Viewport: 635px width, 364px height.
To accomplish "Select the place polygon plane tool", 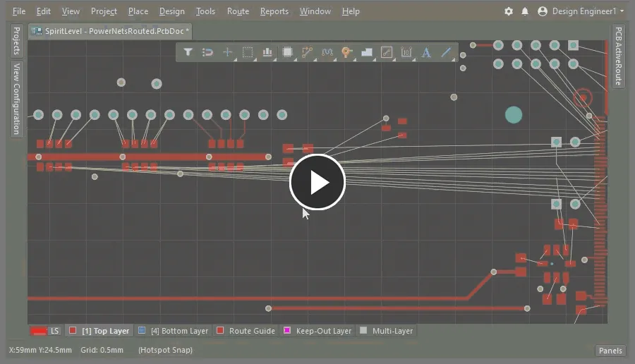I will pyautogui.click(x=367, y=52).
